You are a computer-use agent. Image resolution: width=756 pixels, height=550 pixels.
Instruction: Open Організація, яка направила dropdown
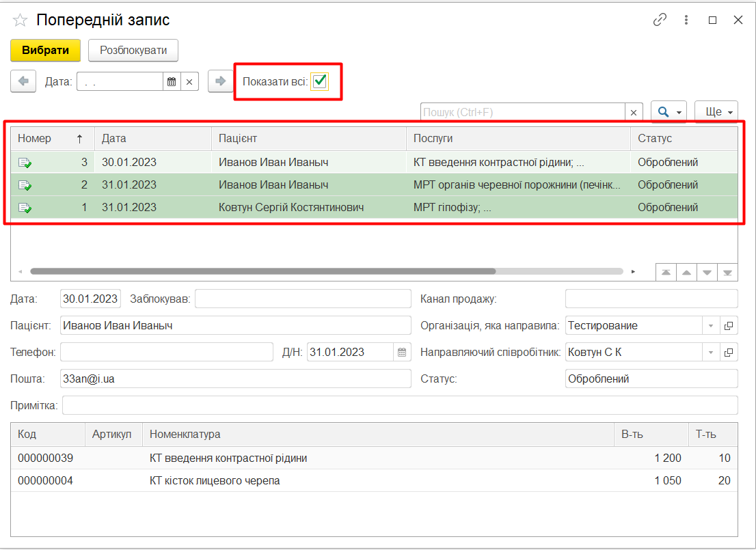(x=711, y=326)
